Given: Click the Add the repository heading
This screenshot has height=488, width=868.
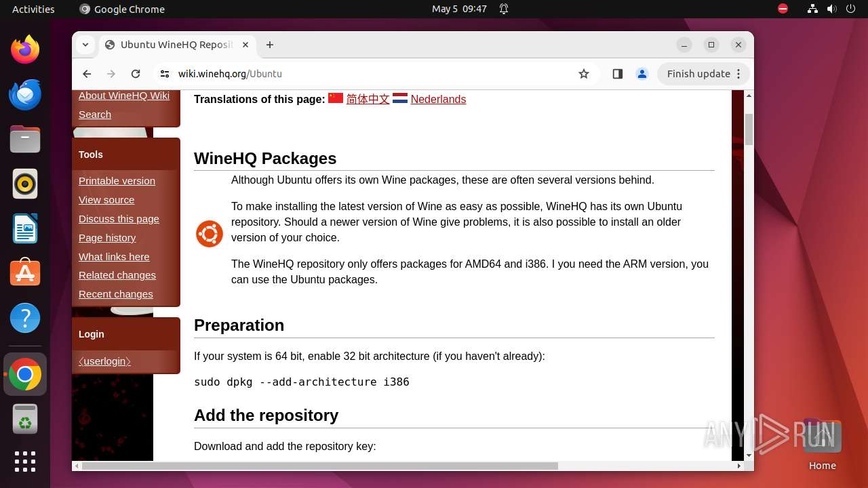Looking at the screenshot, I should tap(266, 415).
